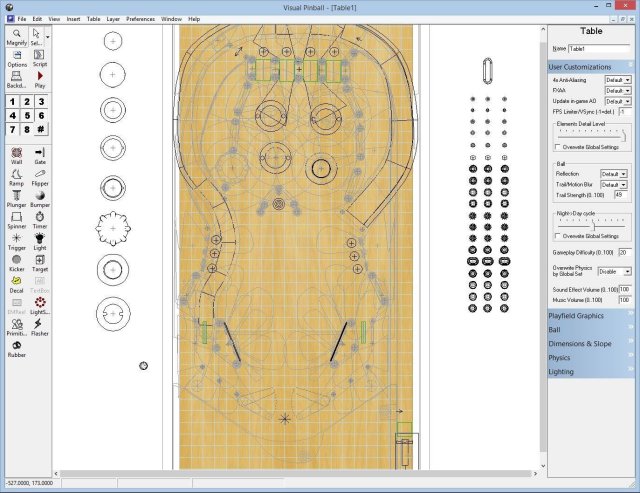The width and height of the screenshot is (640, 493).
Task: Pick the Wall tool
Action: click(16, 156)
